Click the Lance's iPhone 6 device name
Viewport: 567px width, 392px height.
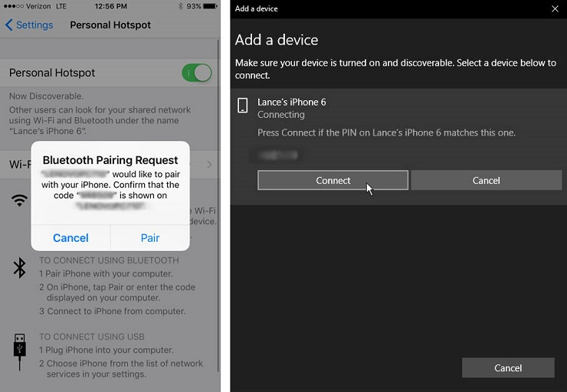pyautogui.click(x=291, y=103)
